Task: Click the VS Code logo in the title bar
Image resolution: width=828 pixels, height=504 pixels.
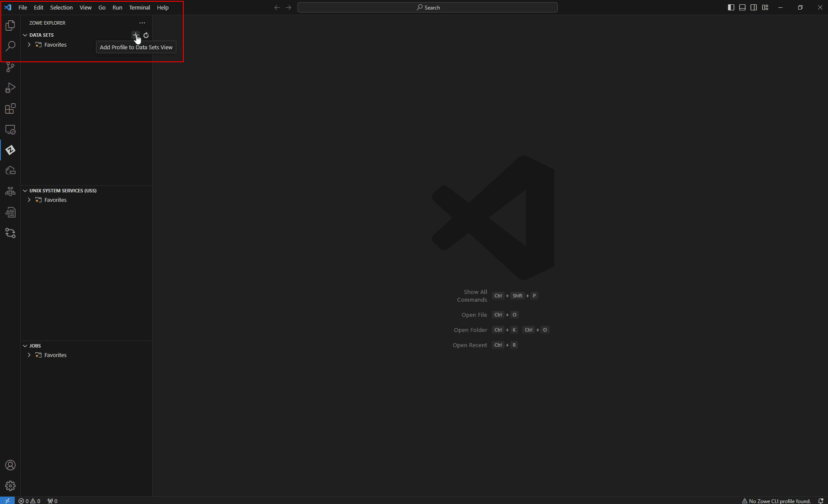Action: point(8,7)
